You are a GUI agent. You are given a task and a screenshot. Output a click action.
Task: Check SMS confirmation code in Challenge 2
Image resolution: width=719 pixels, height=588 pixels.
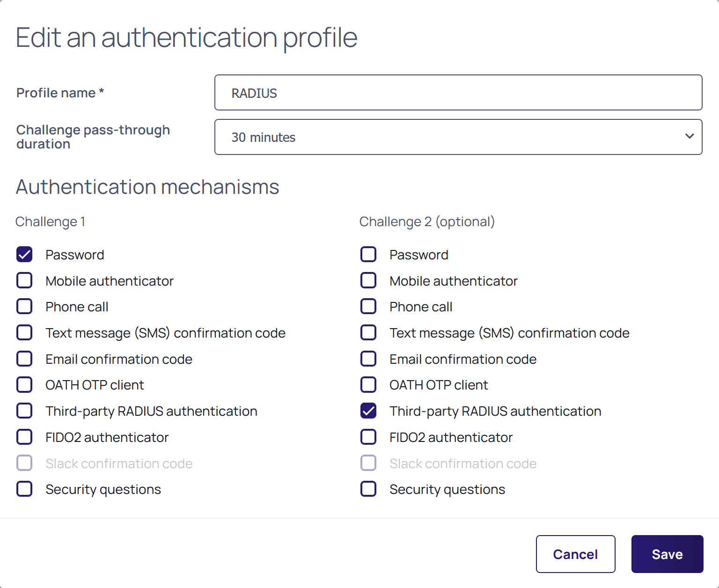pyautogui.click(x=368, y=333)
